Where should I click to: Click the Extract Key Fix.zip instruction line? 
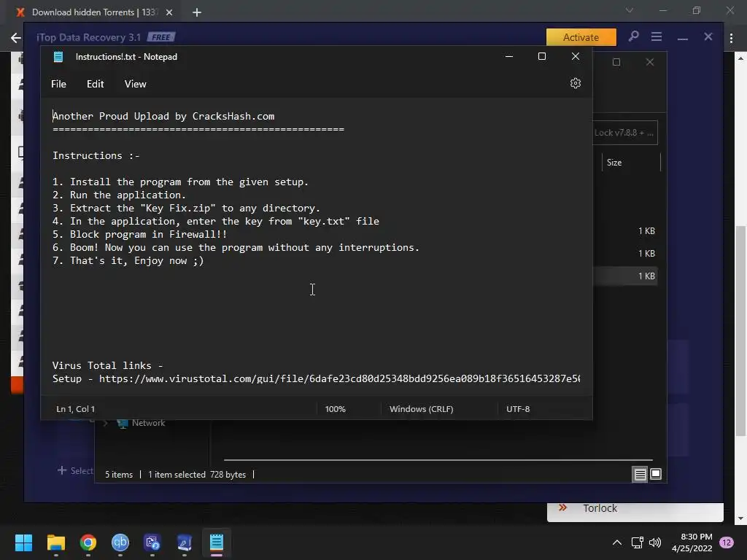pos(186,208)
